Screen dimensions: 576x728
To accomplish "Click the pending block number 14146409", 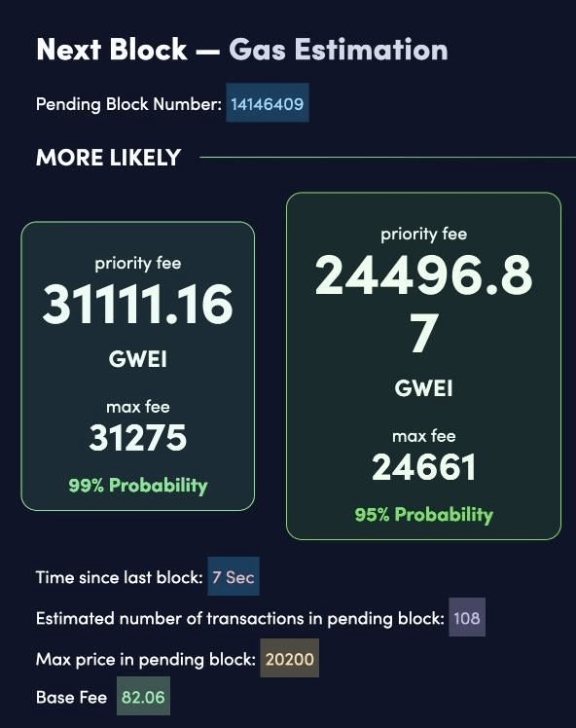I will tap(268, 102).
